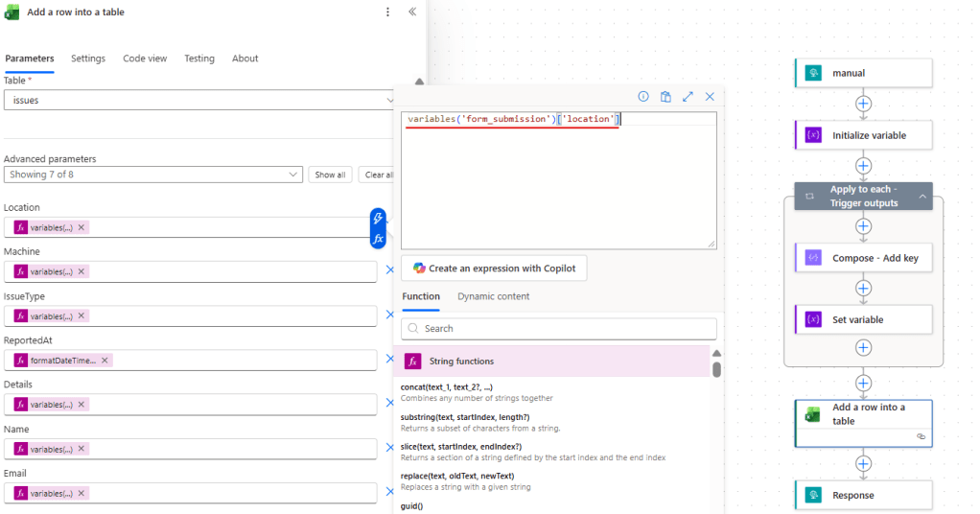
Task: Click the function list scrollbar thumb
Action: [x=716, y=368]
